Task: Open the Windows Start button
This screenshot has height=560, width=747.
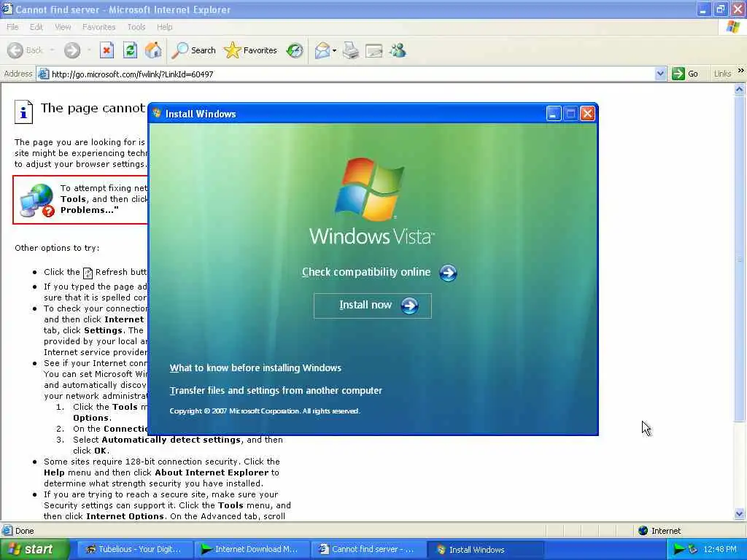Action: point(34,550)
